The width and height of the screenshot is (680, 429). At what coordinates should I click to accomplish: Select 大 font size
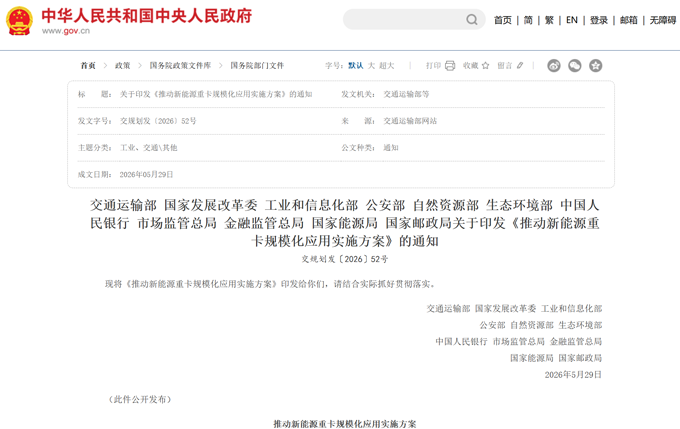click(371, 65)
